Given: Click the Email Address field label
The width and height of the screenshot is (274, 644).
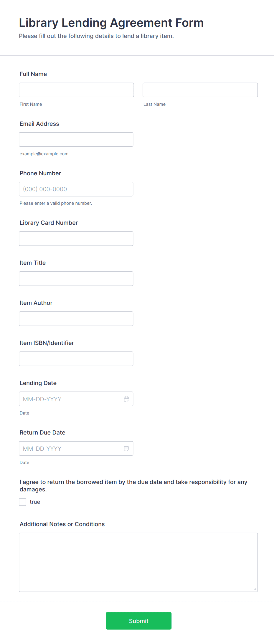Looking at the screenshot, I should point(39,124).
